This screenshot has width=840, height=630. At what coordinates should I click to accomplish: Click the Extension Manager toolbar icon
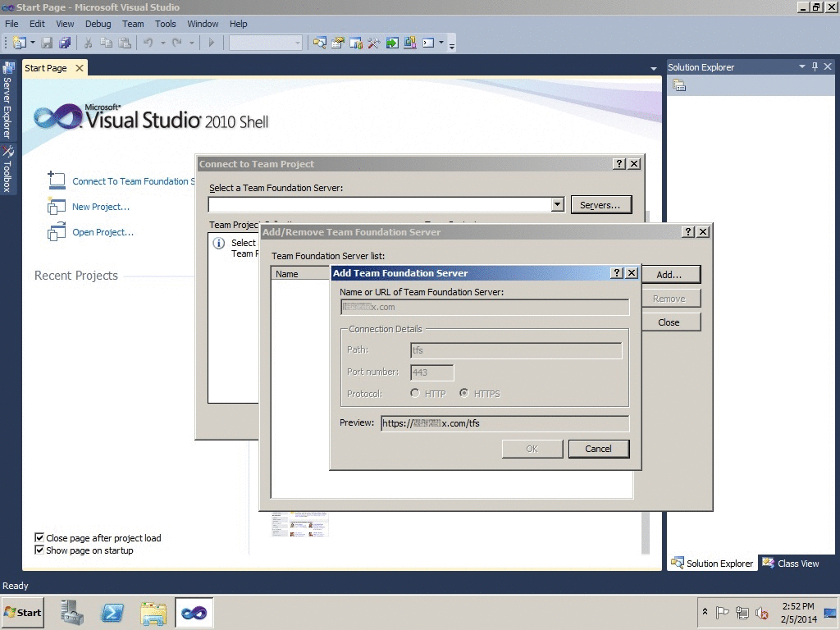(410, 43)
